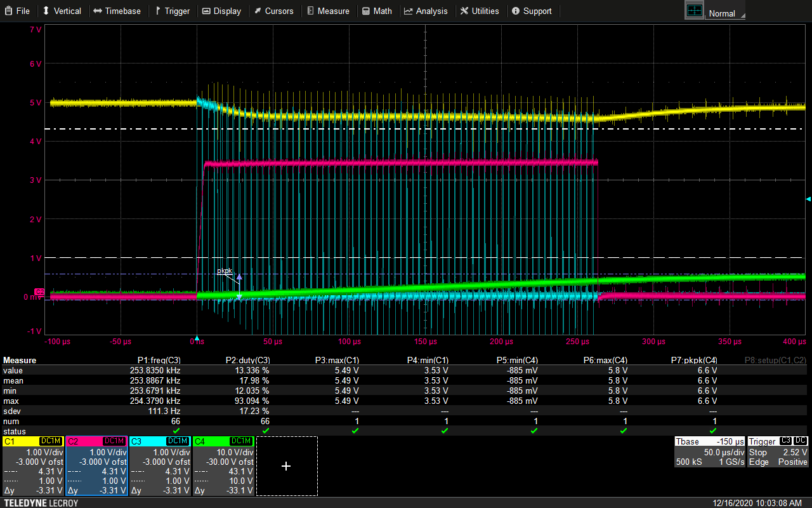Open the Tbase timebase descriptor box

point(710,452)
